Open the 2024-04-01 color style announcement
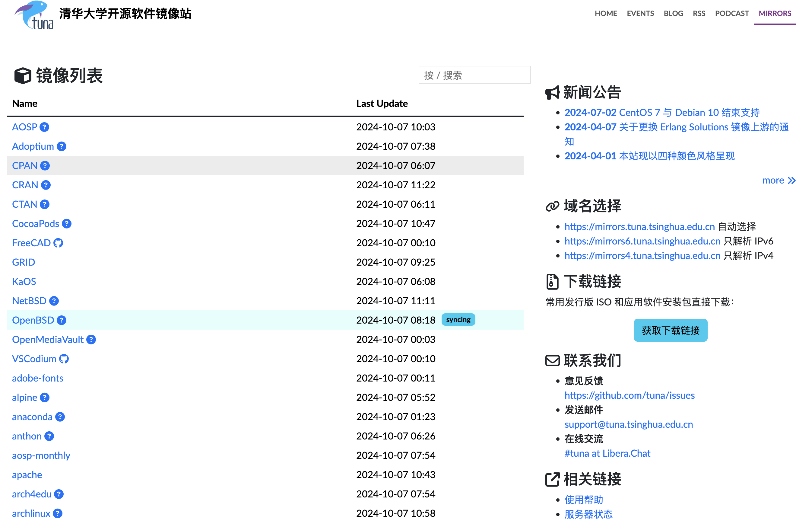The width and height of the screenshot is (812, 524). click(649, 156)
